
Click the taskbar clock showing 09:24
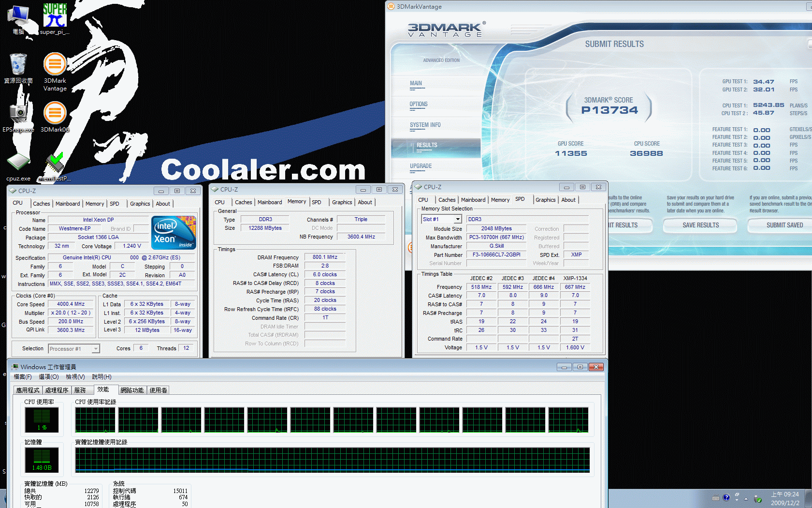coord(785,498)
